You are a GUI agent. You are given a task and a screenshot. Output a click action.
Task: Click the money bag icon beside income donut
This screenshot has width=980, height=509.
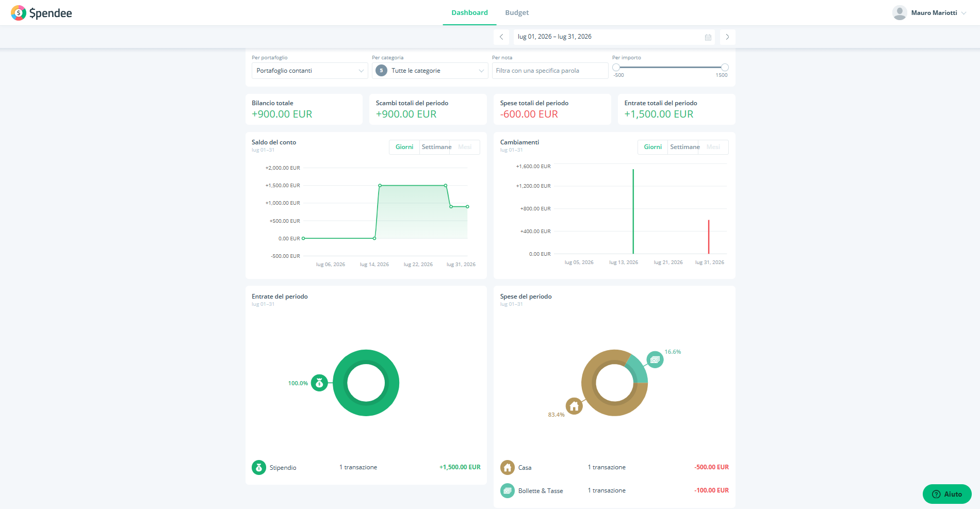tap(319, 383)
